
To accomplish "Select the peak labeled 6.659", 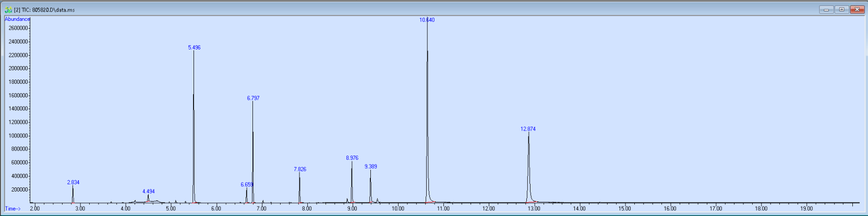I will pyautogui.click(x=247, y=185).
